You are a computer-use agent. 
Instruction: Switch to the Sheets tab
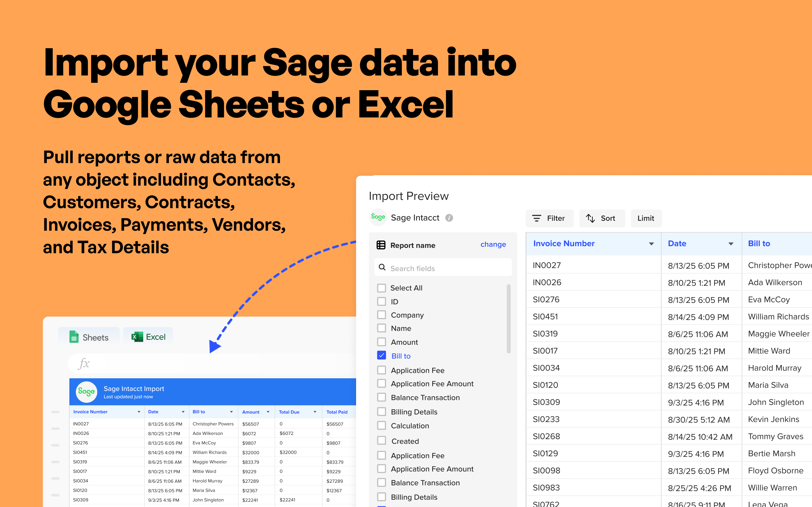click(x=89, y=337)
